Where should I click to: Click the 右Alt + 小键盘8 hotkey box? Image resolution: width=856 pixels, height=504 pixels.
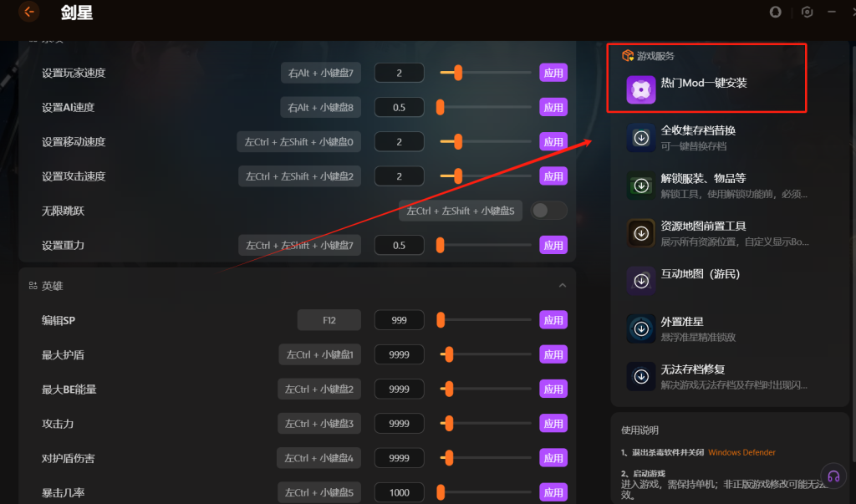pos(320,107)
